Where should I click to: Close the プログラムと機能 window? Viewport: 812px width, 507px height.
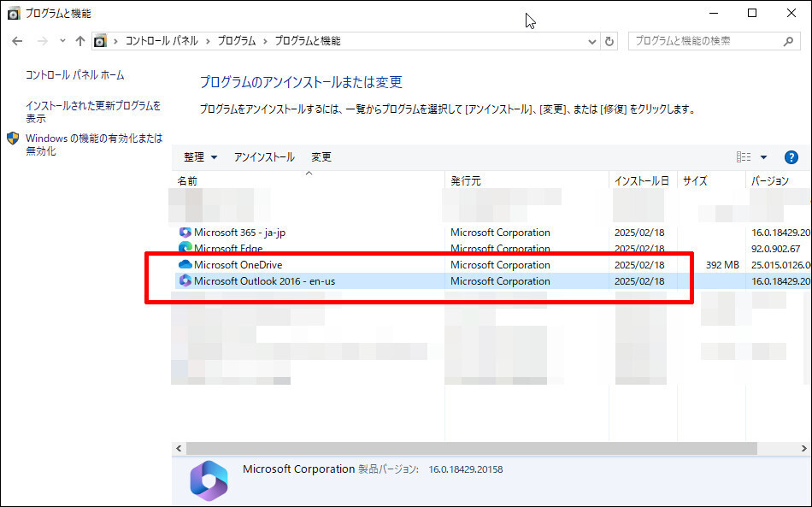(x=791, y=14)
